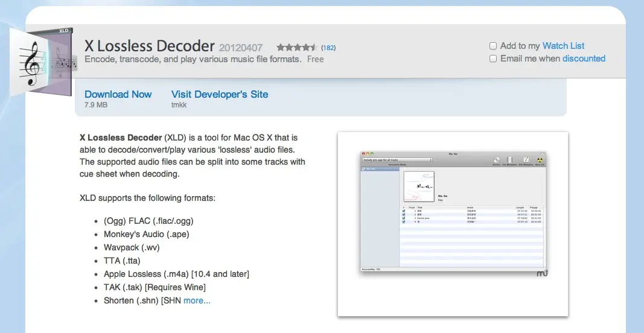644x333 pixels.
Task: Click the Edit Metadata icon in the screenshot
Action: 526,158
